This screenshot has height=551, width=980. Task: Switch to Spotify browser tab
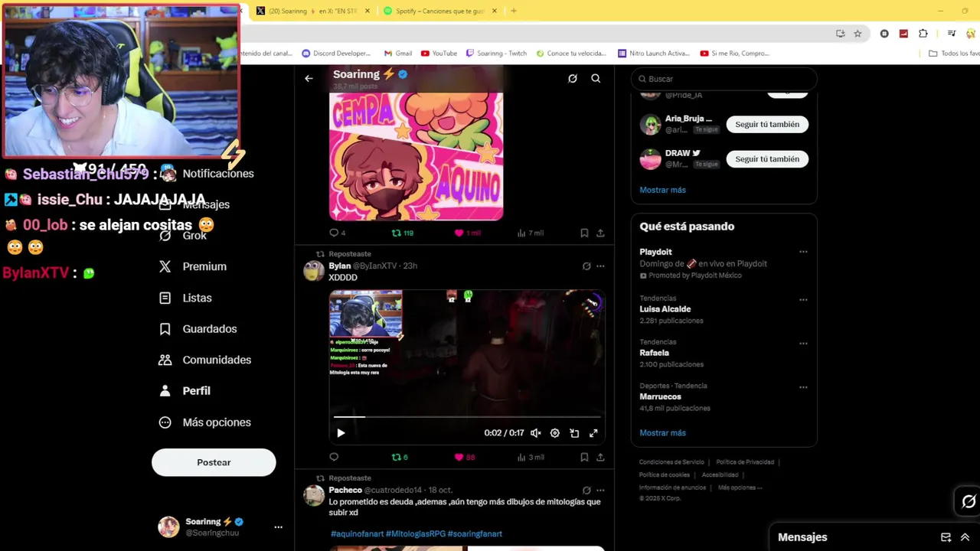pyautogui.click(x=439, y=11)
